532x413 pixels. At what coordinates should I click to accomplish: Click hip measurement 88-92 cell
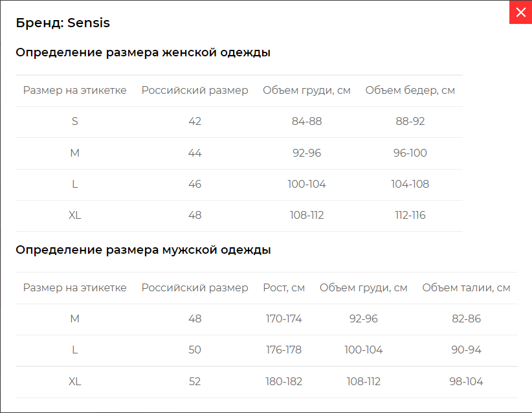click(x=410, y=122)
